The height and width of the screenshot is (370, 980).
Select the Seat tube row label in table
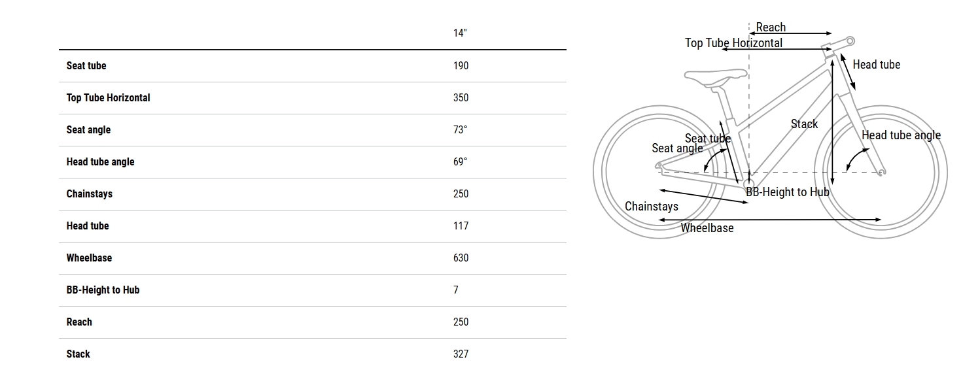(x=86, y=65)
